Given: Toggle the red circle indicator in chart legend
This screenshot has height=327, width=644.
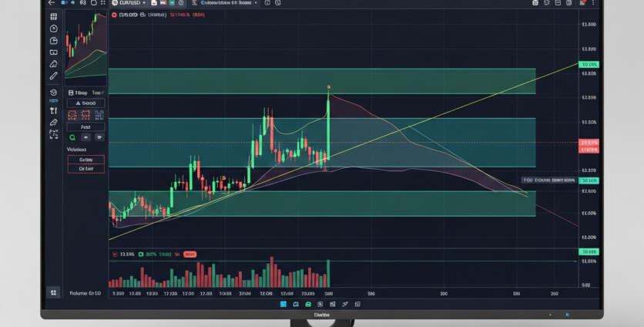Looking at the screenshot, I should click(x=114, y=15).
